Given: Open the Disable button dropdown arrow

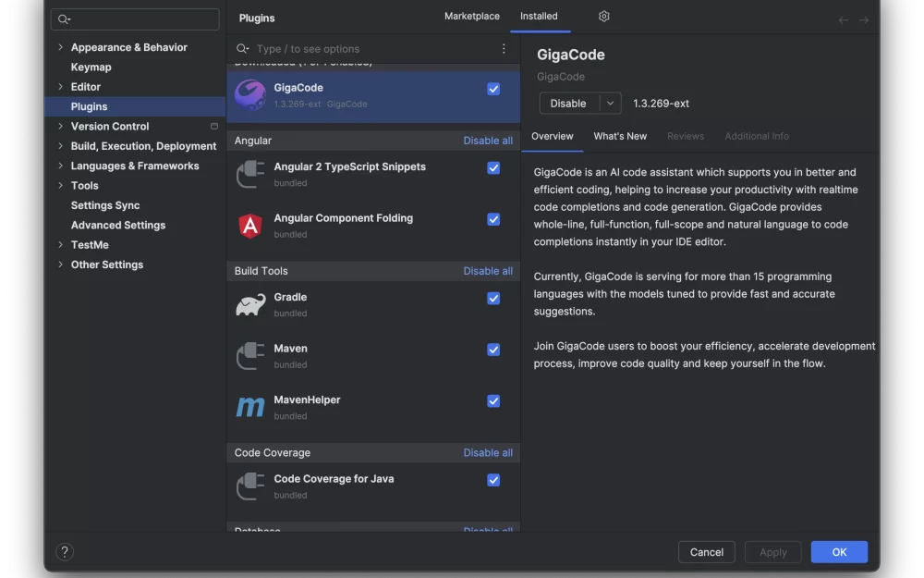Looking at the screenshot, I should pos(611,104).
